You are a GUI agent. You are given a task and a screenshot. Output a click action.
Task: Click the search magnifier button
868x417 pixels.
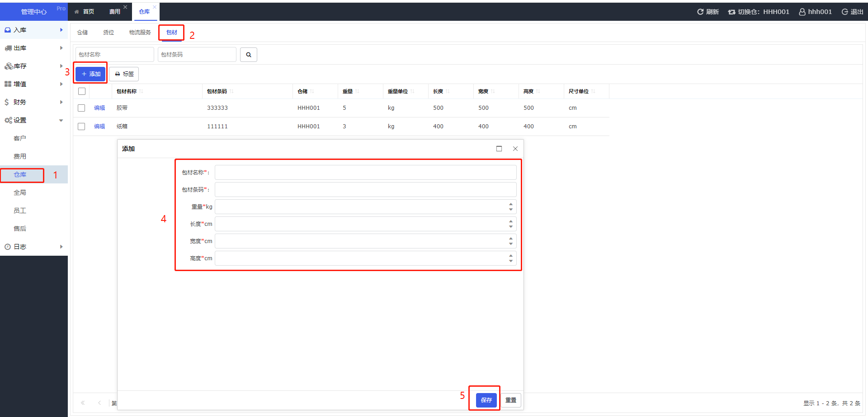pyautogui.click(x=248, y=55)
